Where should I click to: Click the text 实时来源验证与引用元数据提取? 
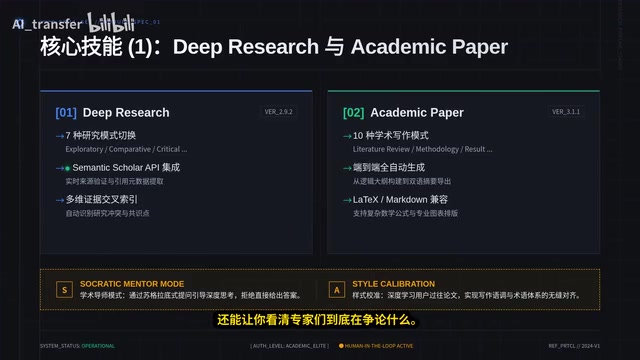pos(114,181)
